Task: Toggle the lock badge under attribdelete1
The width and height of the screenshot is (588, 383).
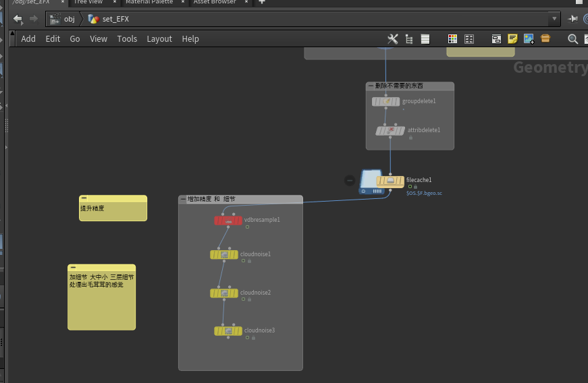Action: click(x=410, y=138)
